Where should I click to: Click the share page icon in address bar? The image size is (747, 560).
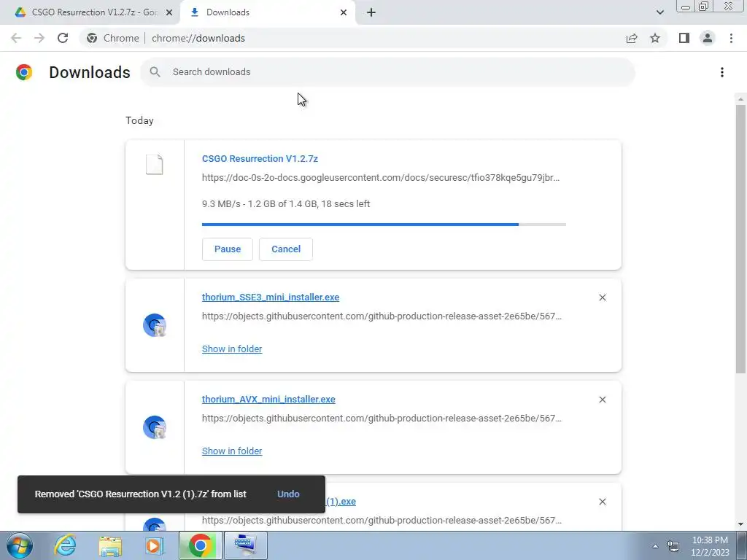click(x=632, y=38)
